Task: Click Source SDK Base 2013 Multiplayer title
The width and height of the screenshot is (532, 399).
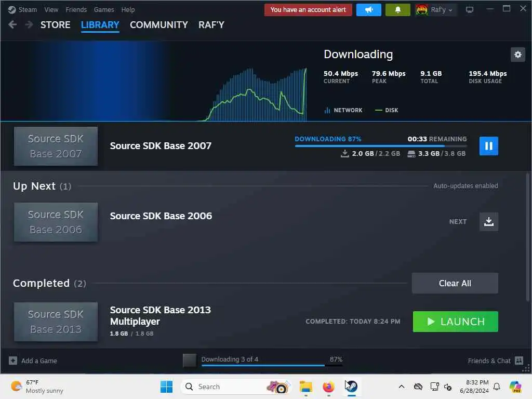Action: 160,315
